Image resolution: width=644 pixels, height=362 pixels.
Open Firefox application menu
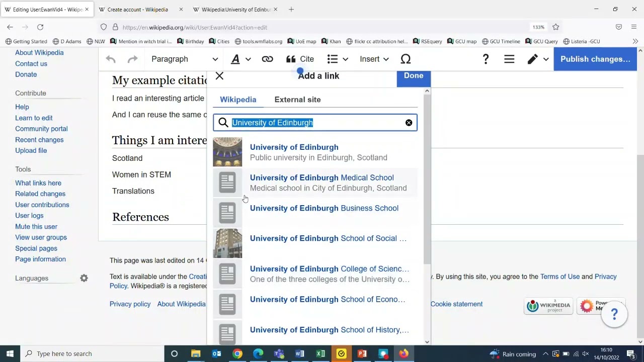coord(634,27)
